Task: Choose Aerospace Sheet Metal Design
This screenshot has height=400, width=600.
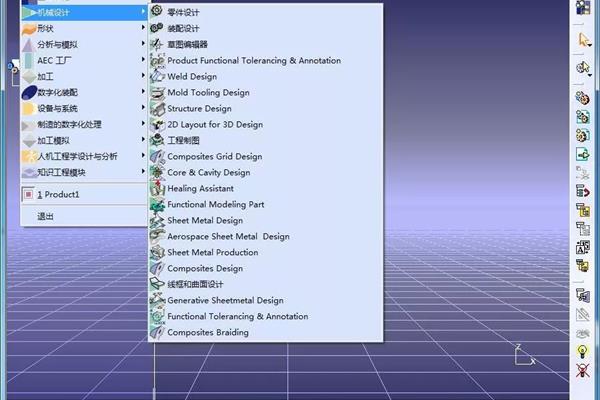Action: pos(266,237)
